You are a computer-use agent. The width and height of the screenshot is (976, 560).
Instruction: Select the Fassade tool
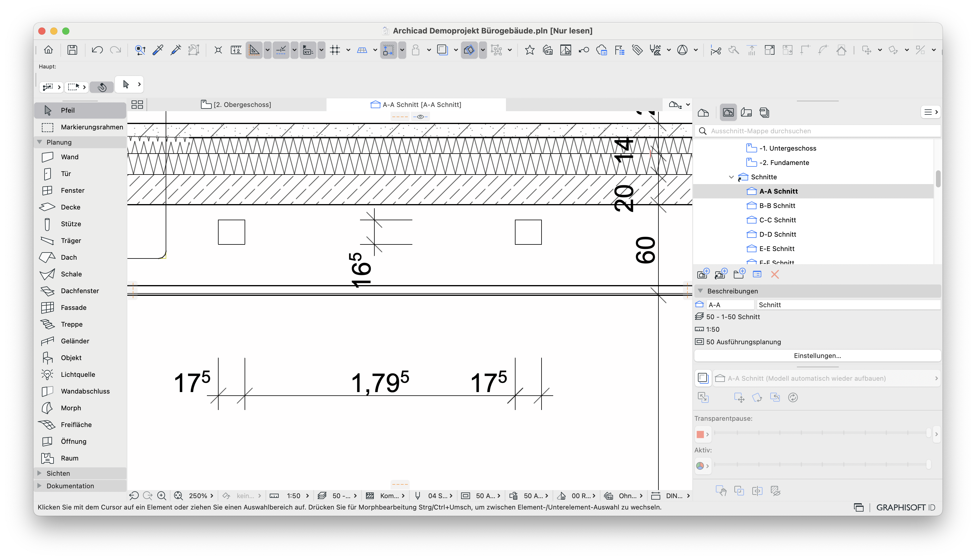point(80,308)
